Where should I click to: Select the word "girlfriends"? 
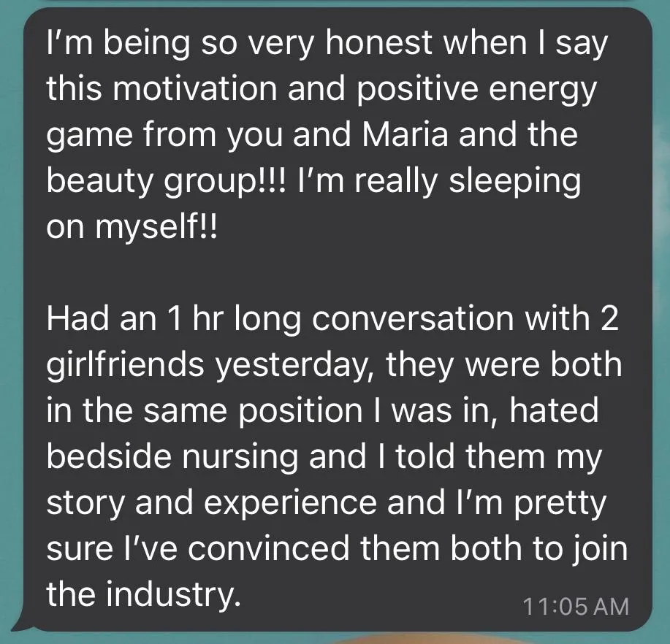tap(125, 366)
